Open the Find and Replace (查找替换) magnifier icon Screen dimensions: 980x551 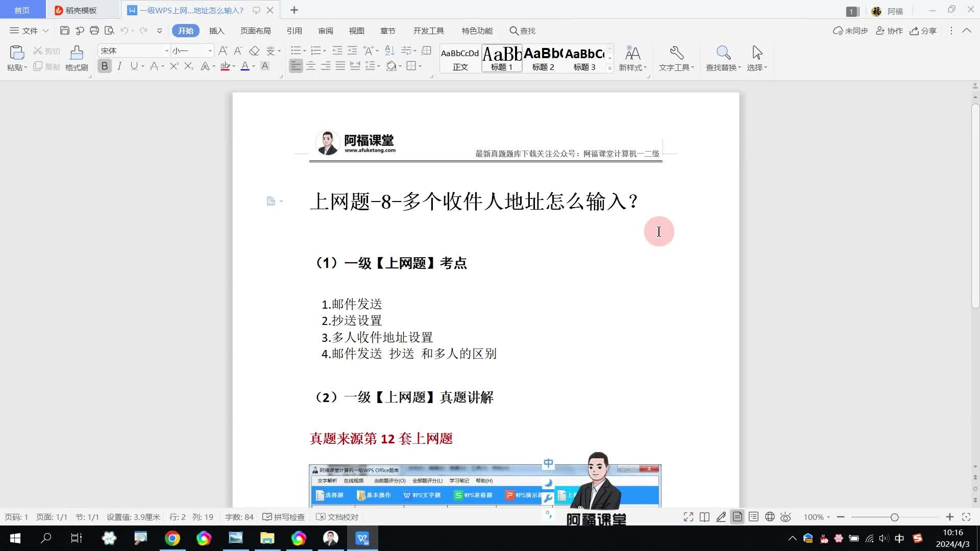click(723, 53)
